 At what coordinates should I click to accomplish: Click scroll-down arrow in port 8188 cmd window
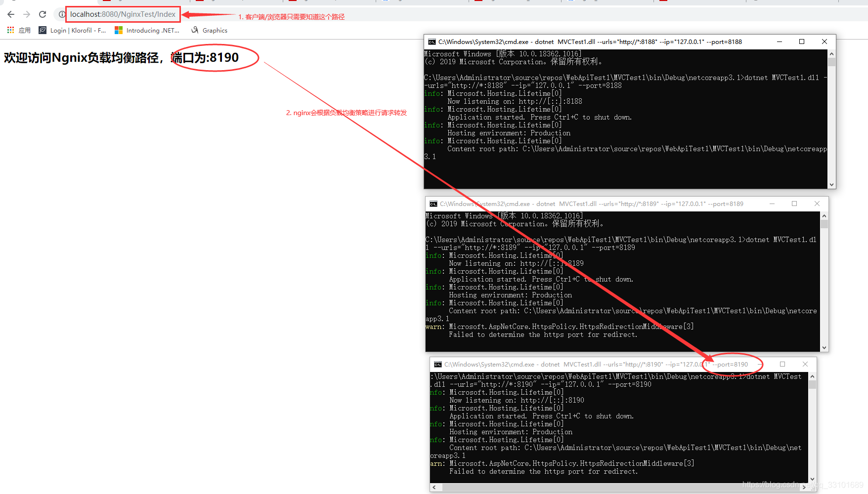point(832,185)
